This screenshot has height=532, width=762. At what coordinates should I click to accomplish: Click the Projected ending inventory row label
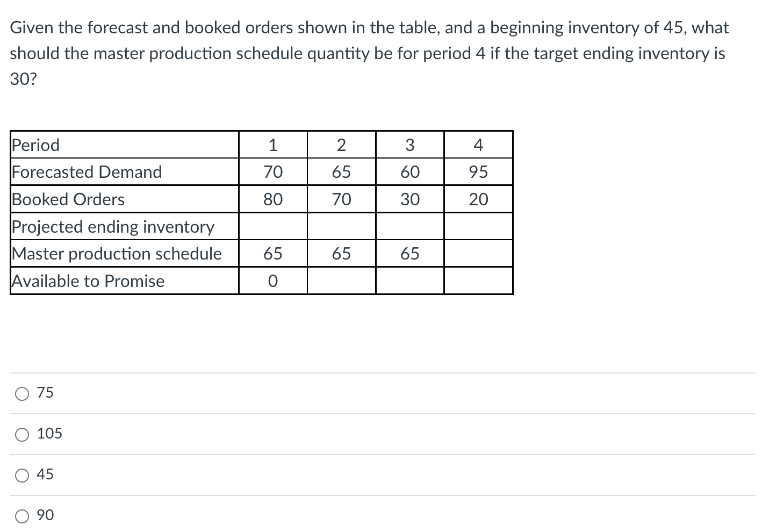point(113,226)
